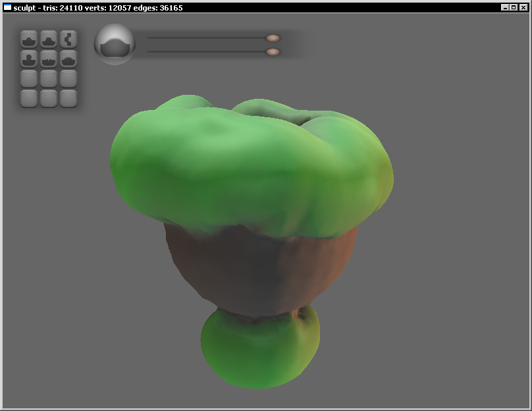
Task: Select the smooth dome brush icon
Action: (68, 59)
